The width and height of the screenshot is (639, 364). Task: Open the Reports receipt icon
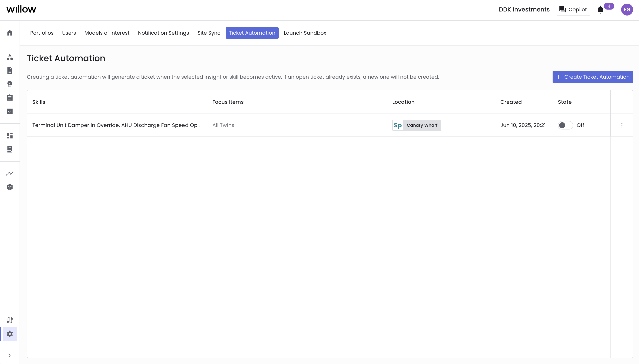[10, 149]
